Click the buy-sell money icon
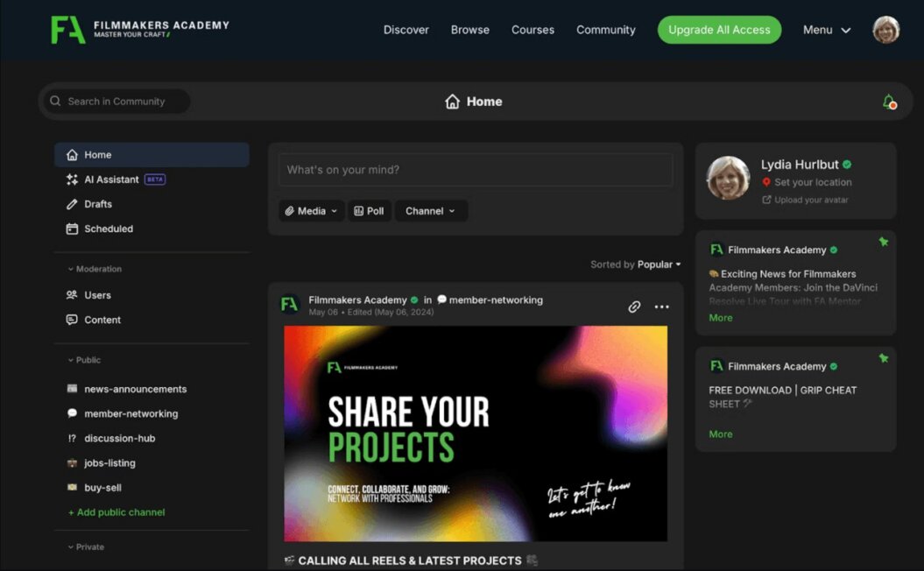Viewport: 924px width, 571px height. (x=72, y=488)
